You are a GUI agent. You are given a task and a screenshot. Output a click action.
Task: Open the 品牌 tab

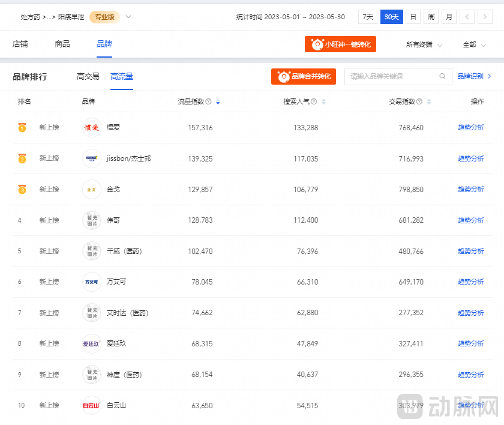coord(104,44)
